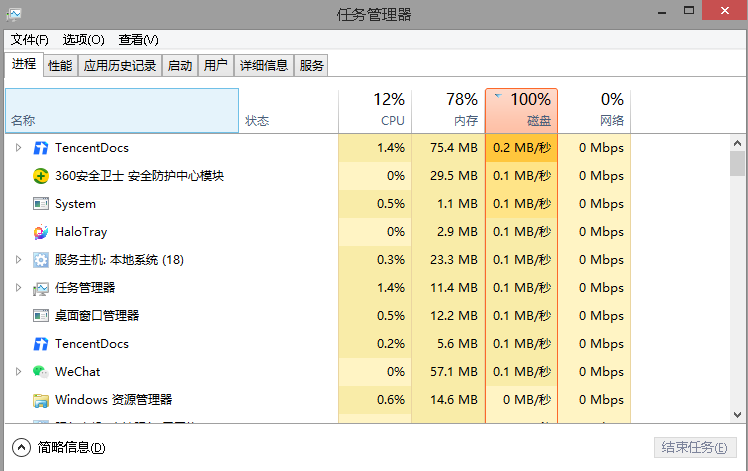Screen dimensions: 748x471
Task: Select the 桌面窗口管理器 process icon
Action: click(41, 316)
